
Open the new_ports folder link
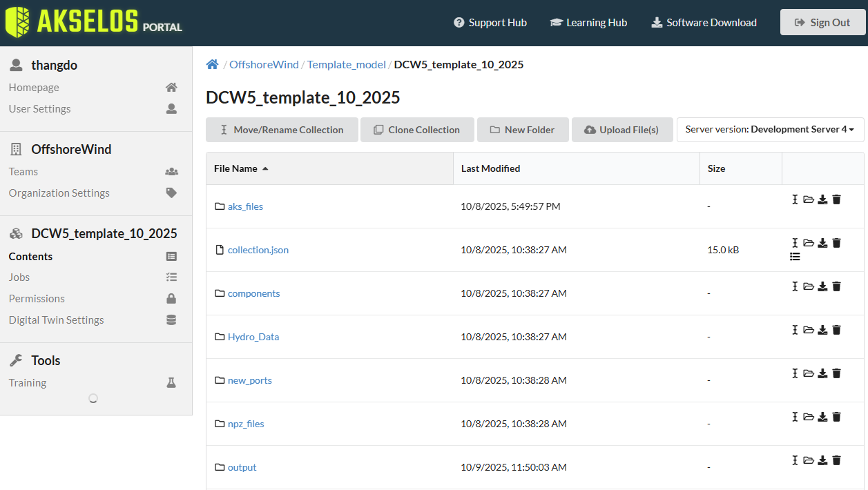click(250, 380)
